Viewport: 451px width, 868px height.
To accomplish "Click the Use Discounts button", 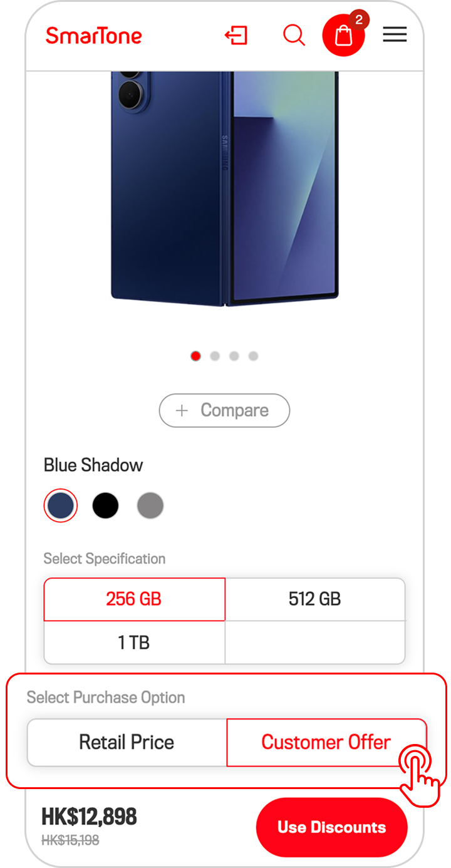I will coord(331,827).
